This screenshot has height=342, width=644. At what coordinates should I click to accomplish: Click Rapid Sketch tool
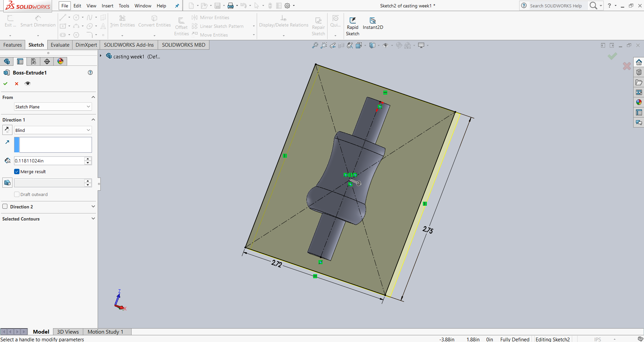(352, 27)
